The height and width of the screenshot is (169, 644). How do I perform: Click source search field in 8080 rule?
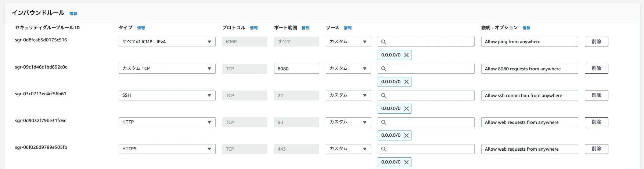pyautogui.click(x=426, y=69)
